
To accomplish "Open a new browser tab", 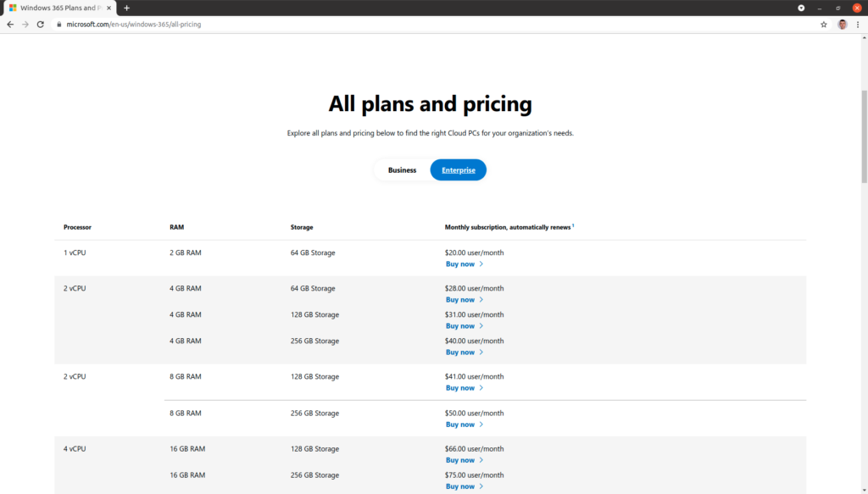I will (127, 8).
